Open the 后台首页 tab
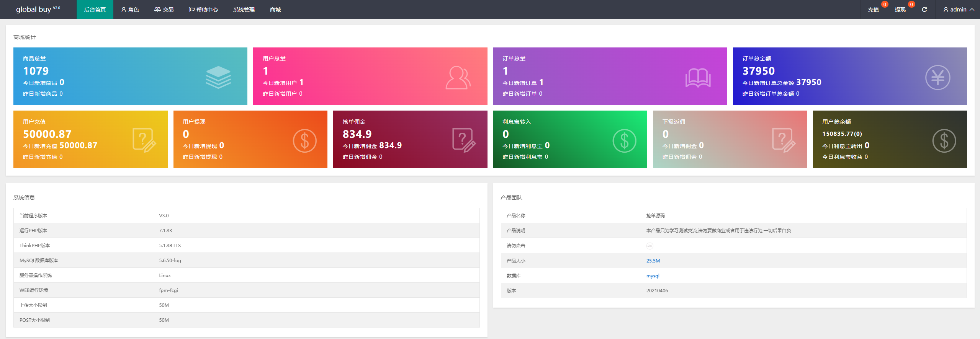 [x=95, y=10]
